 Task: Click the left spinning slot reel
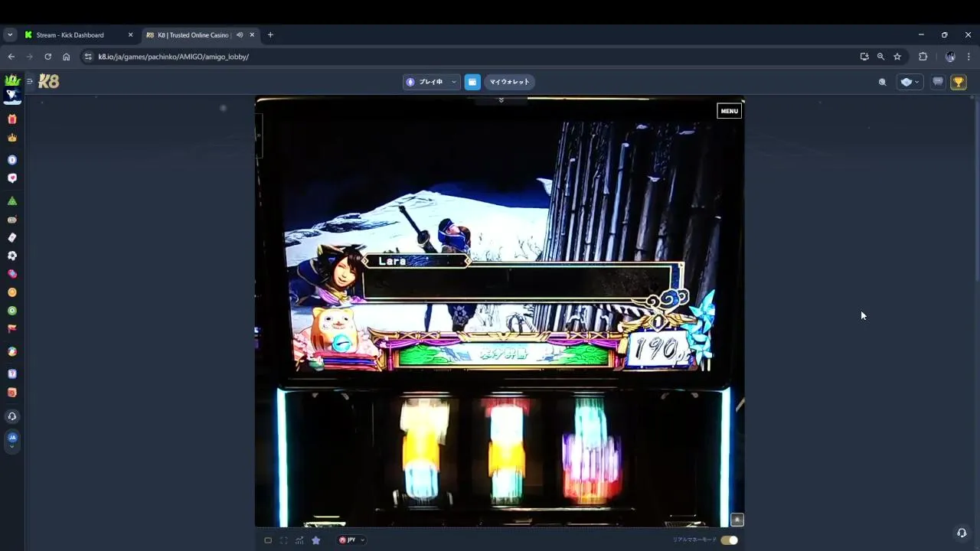tap(421, 449)
